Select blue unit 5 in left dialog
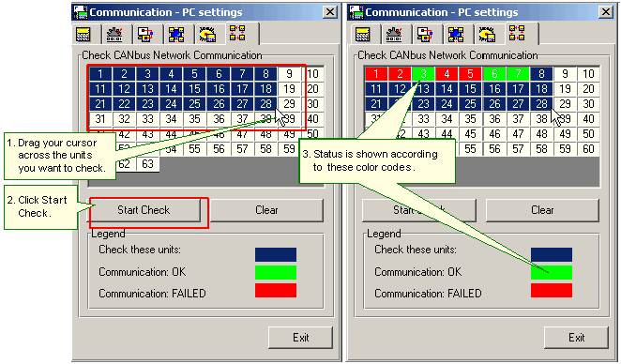Screen dimensions: 621x364 click(194, 74)
